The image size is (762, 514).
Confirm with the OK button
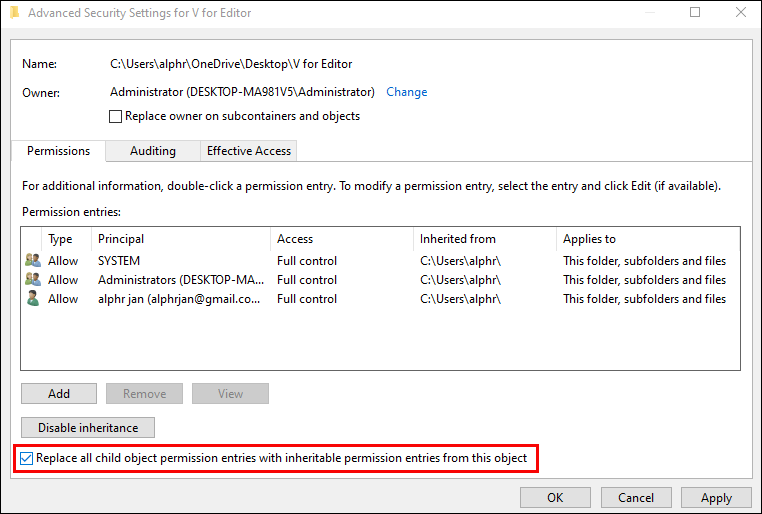pos(555,497)
